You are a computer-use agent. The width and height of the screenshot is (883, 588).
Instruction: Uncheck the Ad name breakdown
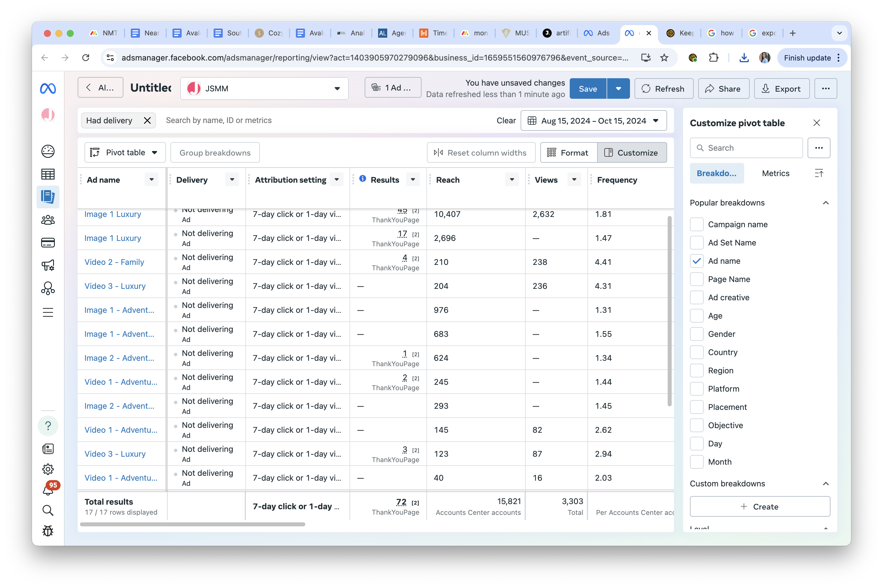pyautogui.click(x=697, y=261)
